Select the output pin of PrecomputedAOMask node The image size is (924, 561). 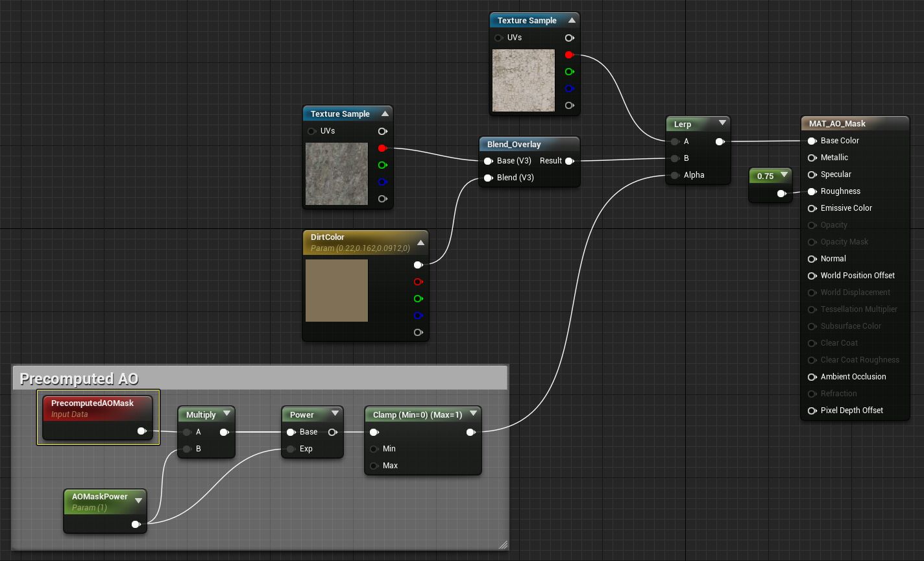click(x=143, y=431)
